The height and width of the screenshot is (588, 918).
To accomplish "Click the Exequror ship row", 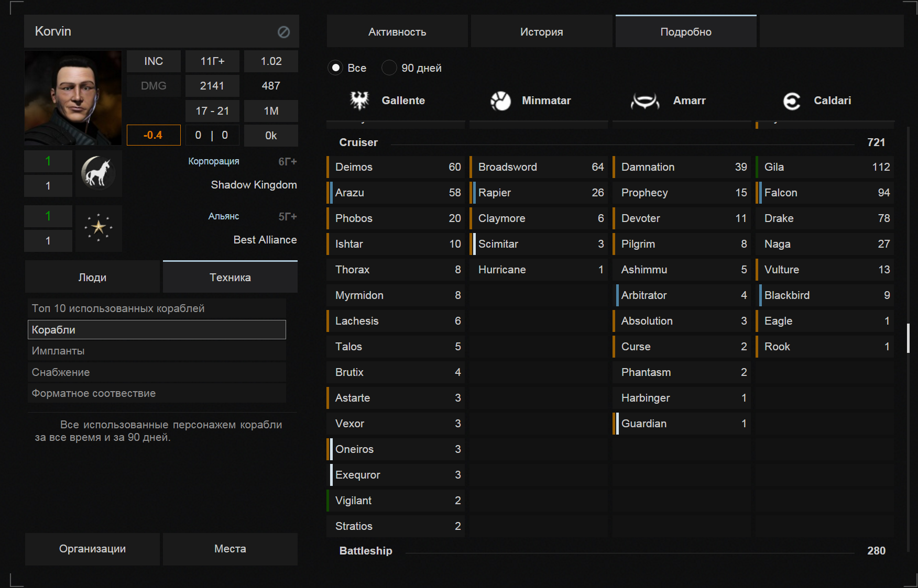I will point(396,475).
